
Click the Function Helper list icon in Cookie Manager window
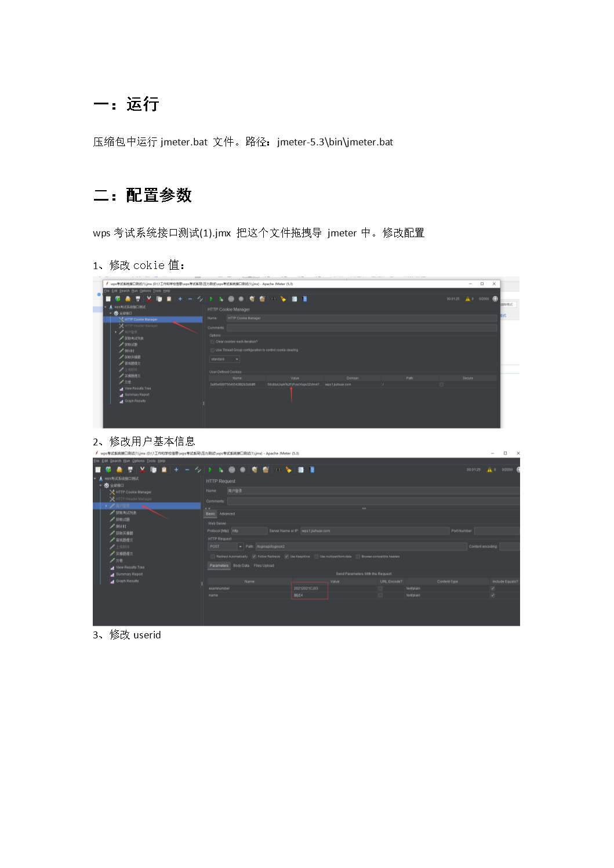point(295,299)
